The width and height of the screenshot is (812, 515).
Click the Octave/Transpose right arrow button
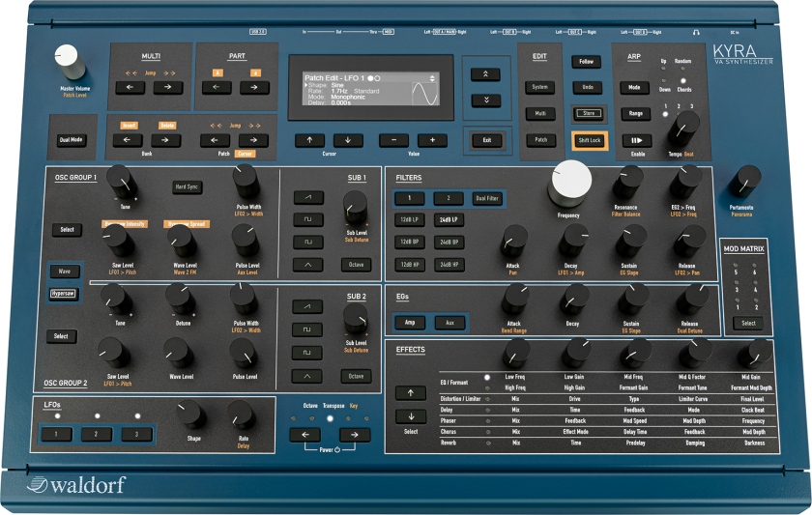[x=355, y=435]
